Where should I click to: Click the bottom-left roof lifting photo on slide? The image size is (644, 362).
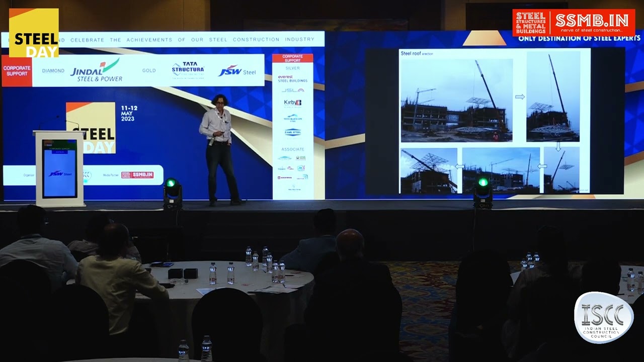tap(429, 171)
